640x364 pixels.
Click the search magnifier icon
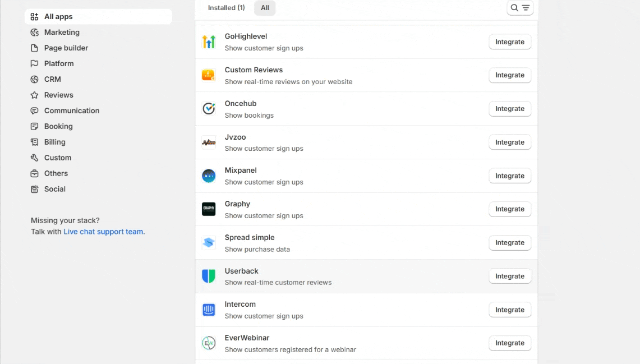(514, 8)
